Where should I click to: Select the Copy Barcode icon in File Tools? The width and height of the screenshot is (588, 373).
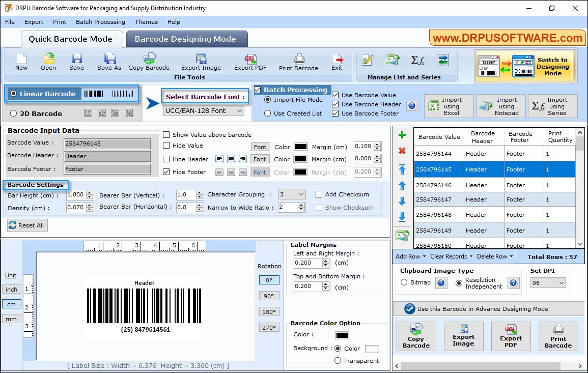(x=148, y=61)
